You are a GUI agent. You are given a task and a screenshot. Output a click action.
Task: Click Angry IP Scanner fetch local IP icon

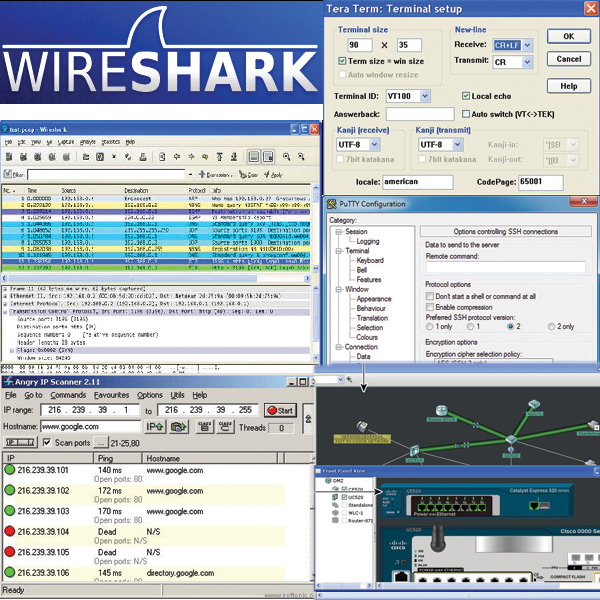click(178, 426)
